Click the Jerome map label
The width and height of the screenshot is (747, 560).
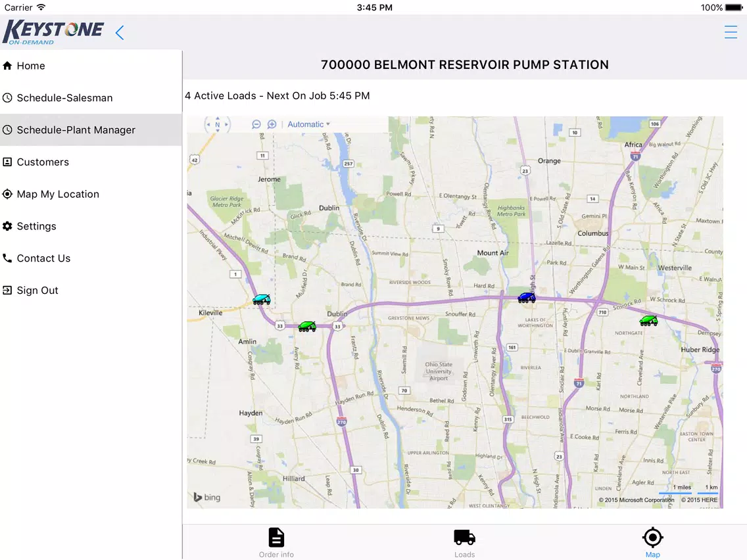tap(269, 179)
